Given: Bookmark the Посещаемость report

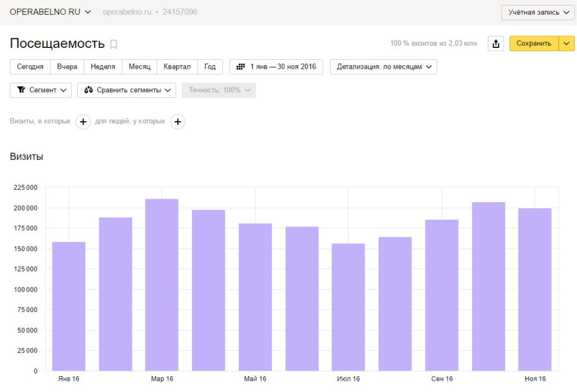Looking at the screenshot, I should [114, 44].
